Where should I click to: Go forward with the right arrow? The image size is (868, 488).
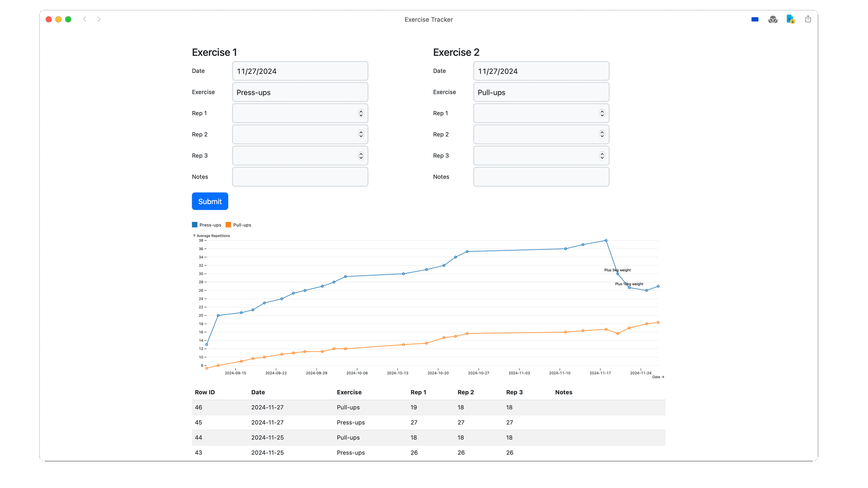(99, 19)
